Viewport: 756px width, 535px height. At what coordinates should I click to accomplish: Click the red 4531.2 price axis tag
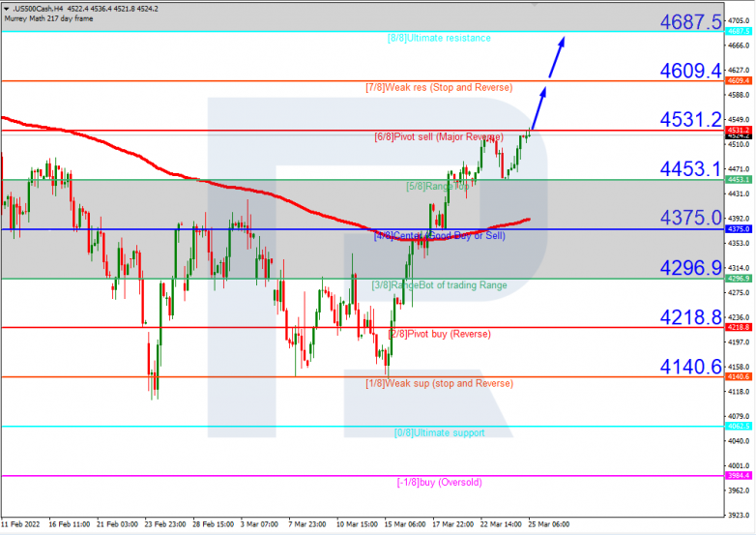[x=739, y=131]
